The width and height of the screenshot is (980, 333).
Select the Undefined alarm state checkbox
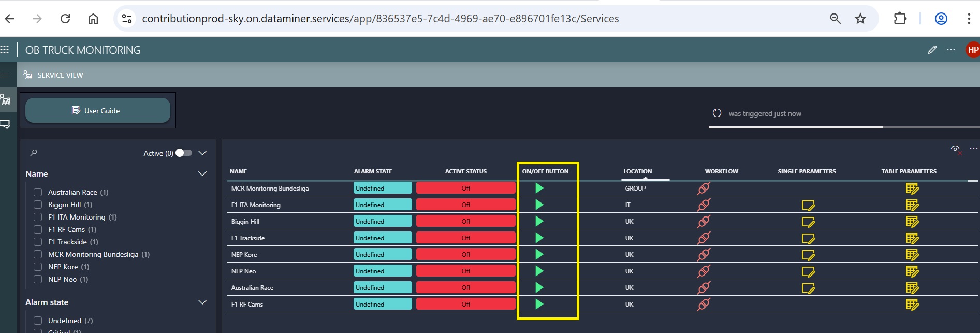click(x=38, y=321)
